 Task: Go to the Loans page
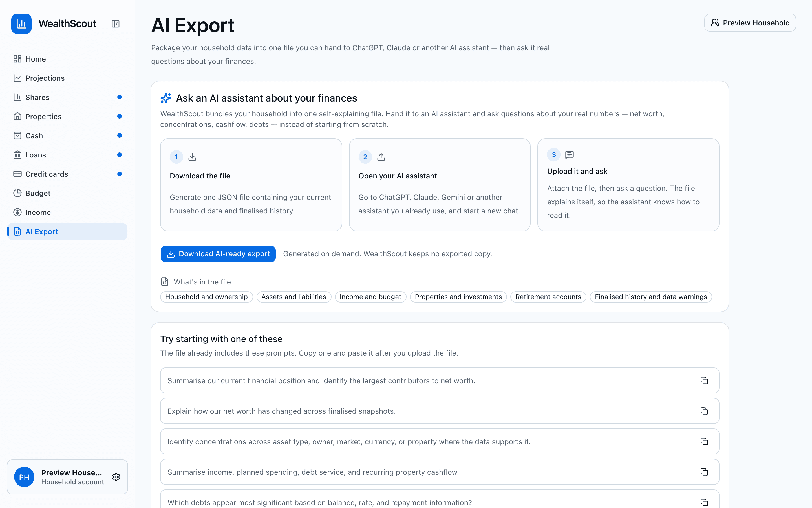(x=67, y=155)
